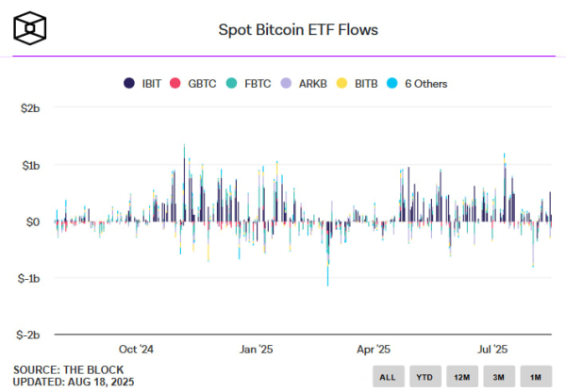Toggle the GBTC red legend dot
Image resolution: width=566 pixels, height=392 pixels.
(x=175, y=83)
